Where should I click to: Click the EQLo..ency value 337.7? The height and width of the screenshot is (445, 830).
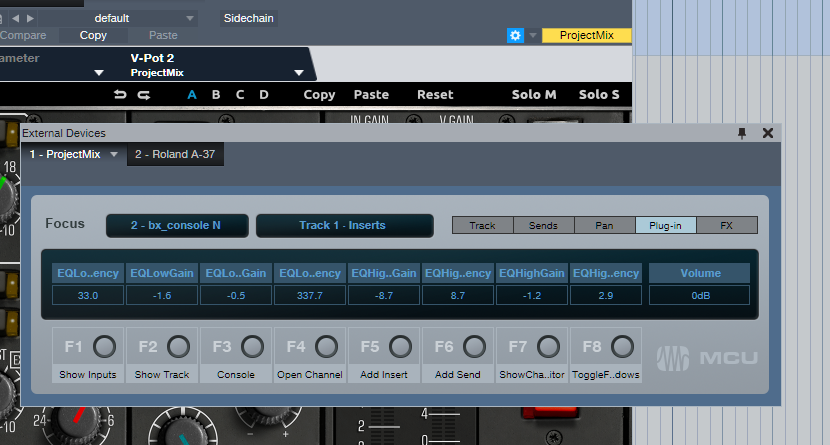pyautogui.click(x=310, y=295)
